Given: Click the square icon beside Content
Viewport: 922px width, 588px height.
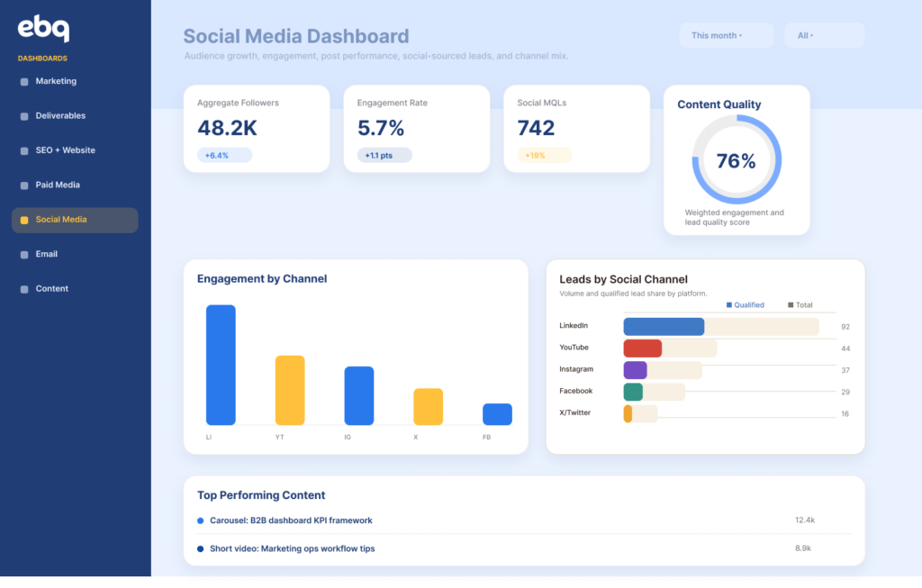Looking at the screenshot, I should [x=24, y=289].
